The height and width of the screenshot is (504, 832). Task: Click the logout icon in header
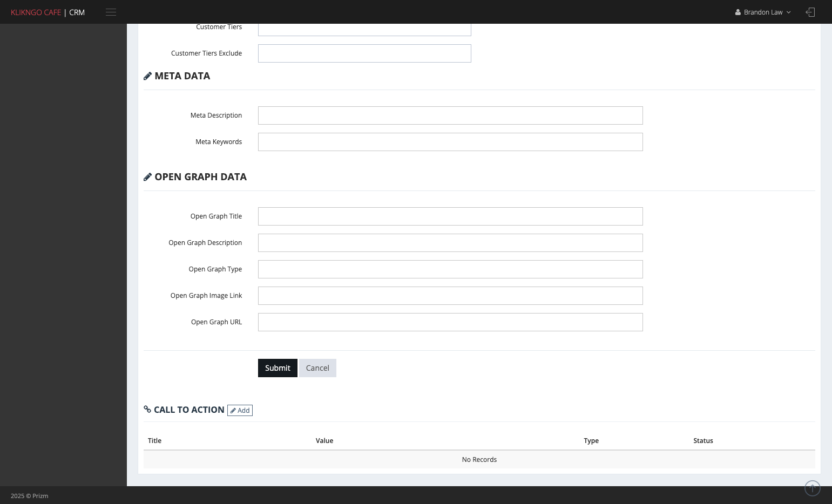click(x=810, y=12)
